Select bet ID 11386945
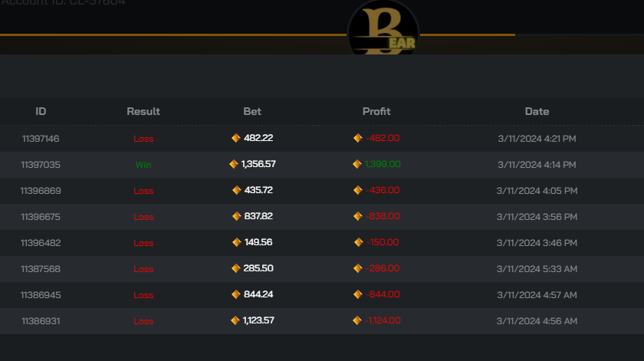Viewport: 644px width, 361px height. coord(41,295)
